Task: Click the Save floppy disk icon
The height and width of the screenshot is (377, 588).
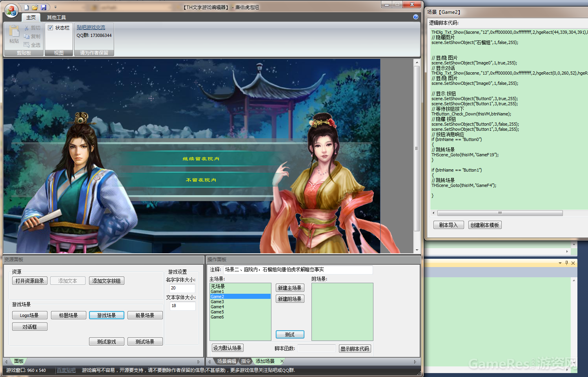Action: [44, 7]
